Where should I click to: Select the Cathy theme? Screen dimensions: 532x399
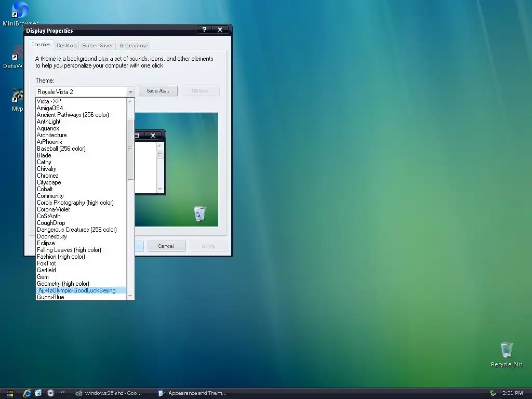pyautogui.click(x=81, y=162)
